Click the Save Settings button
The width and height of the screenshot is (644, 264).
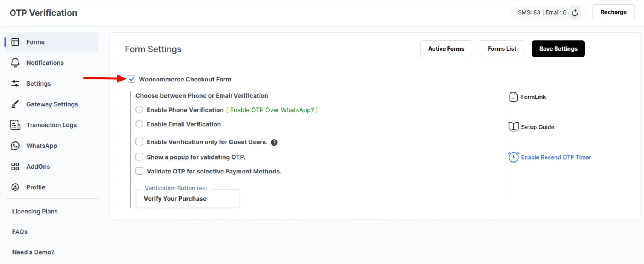click(x=558, y=49)
